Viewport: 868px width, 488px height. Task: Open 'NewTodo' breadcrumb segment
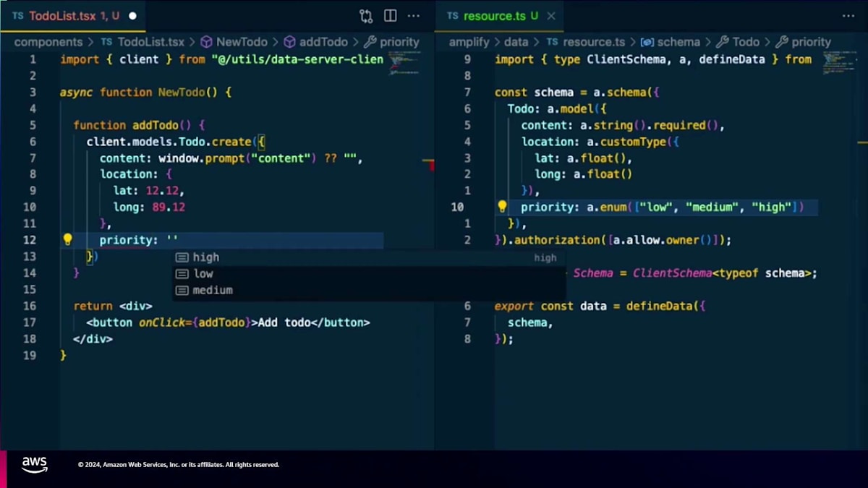click(242, 42)
